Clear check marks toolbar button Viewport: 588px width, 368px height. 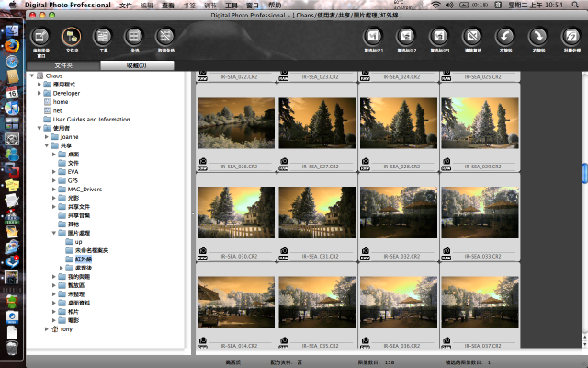472,37
